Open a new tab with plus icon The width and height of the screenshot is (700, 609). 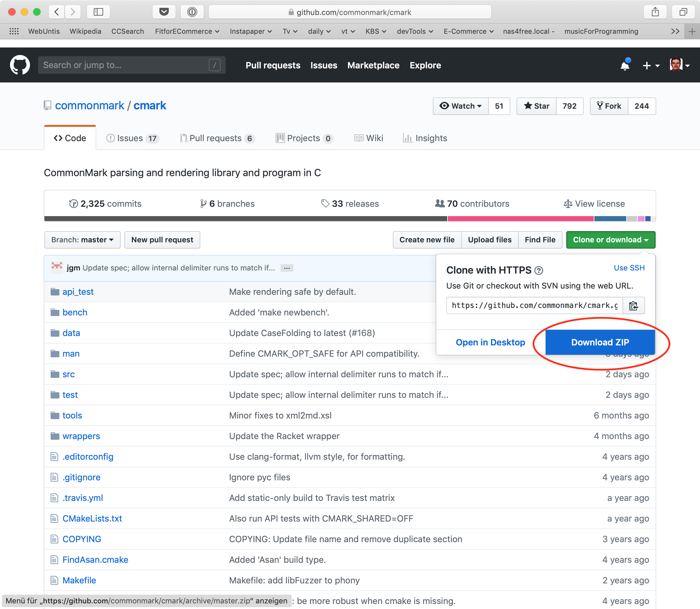click(692, 32)
